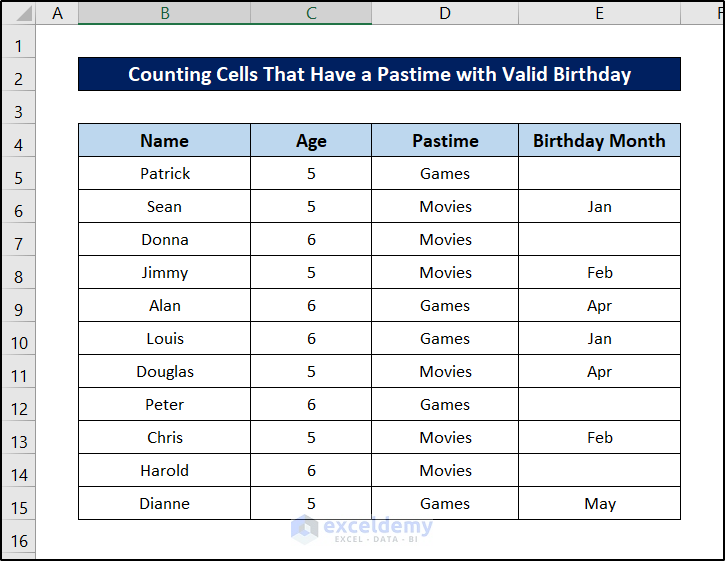Image resolution: width=725 pixels, height=561 pixels.
Task: Select row 4 header
Action: [x=18, y=145]
